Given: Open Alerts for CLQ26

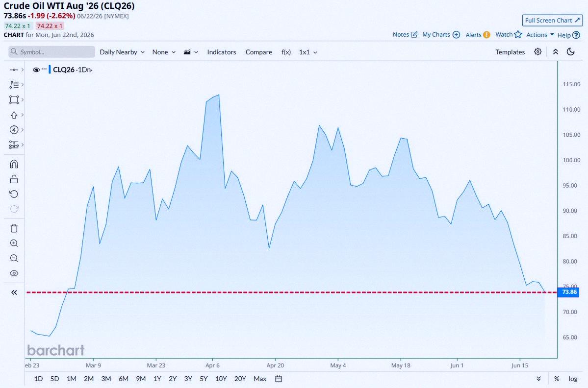Looking at the screenshot, I should tap(478, 35).
